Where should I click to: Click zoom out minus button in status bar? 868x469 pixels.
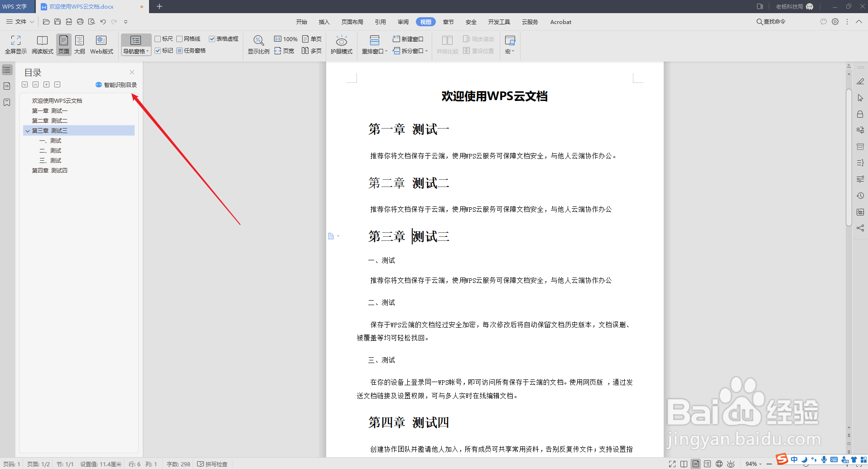769,464
